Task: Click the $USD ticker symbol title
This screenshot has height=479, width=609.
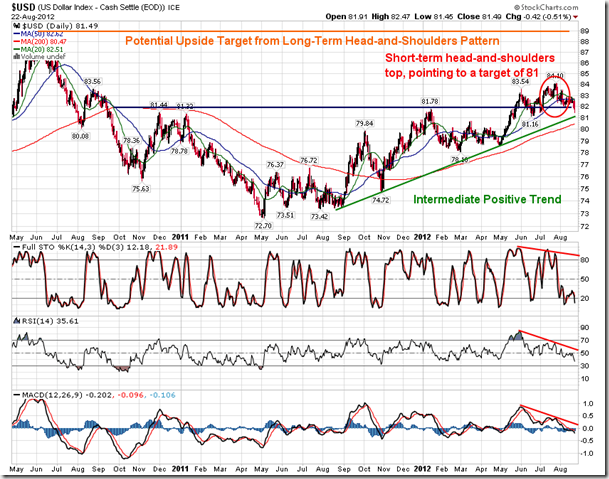Action: [21, 7]
